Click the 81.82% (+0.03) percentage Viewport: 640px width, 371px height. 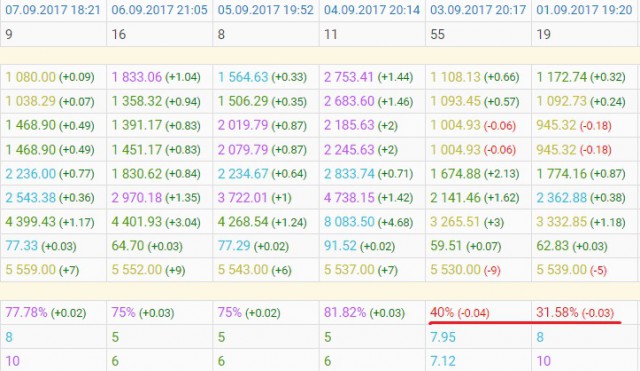(x=364, y=313)
